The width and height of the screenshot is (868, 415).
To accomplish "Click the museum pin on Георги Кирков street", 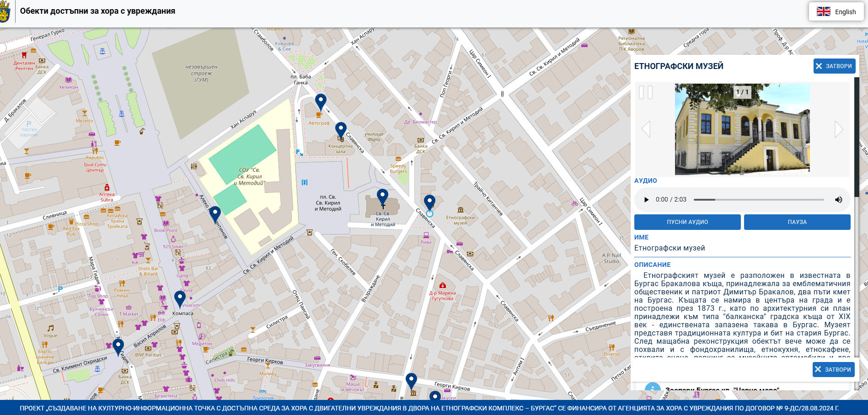I will 411,380.
